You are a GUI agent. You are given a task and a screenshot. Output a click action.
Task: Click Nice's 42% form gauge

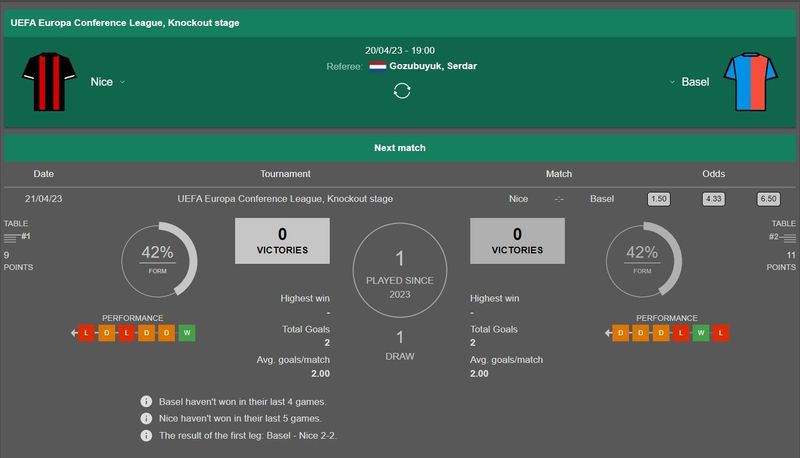(x=159, y=260)
